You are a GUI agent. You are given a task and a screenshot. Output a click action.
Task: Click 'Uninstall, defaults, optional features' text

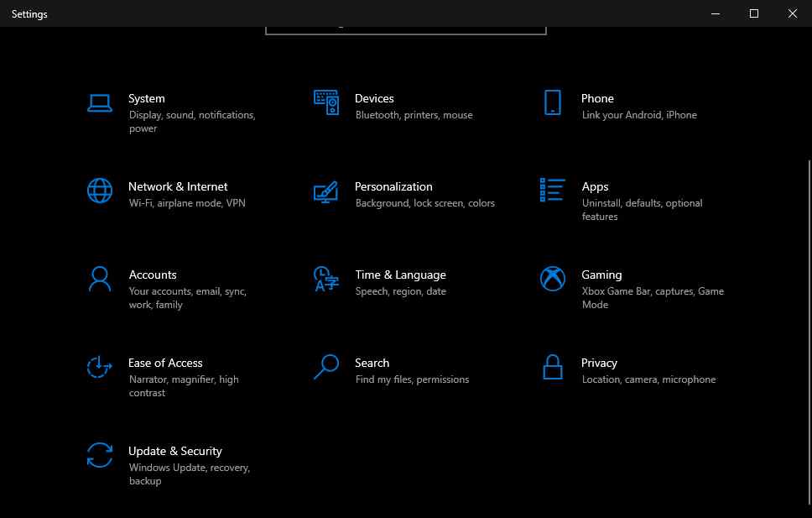pyautogui.click(x=643, y=210)
